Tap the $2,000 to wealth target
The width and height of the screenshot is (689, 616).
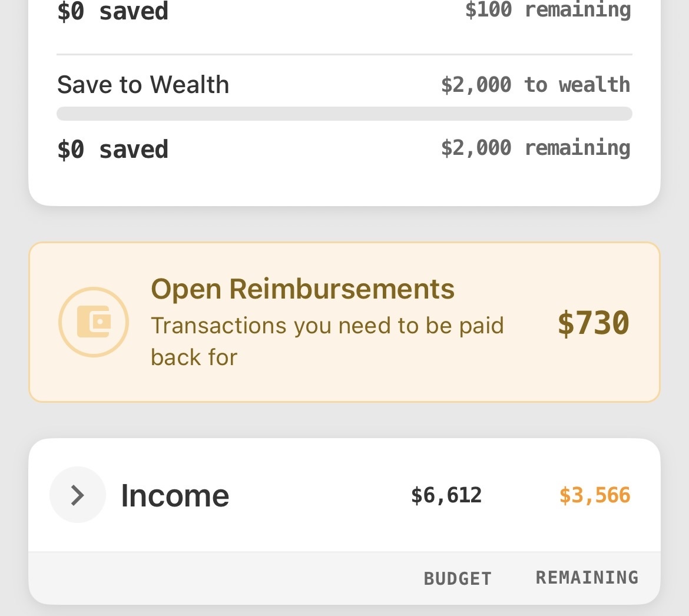(x=535, y=85)
